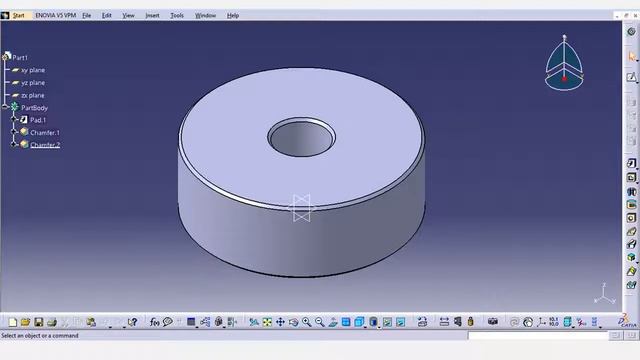Select Chamfer.1 label in the tree
640x360 pixels.
[x=45, y=133]
